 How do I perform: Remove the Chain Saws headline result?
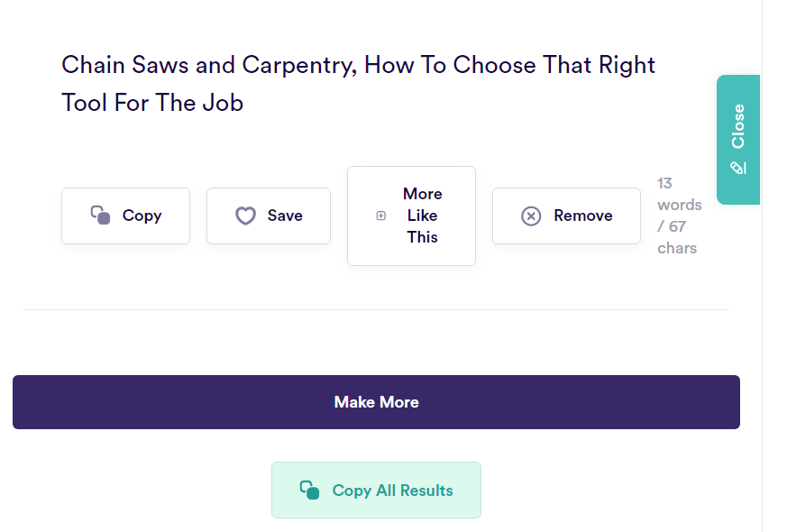(565, 216)
